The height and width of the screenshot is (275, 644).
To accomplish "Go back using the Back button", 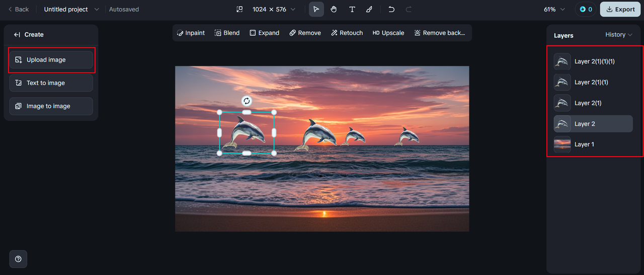I will (18, 9).
